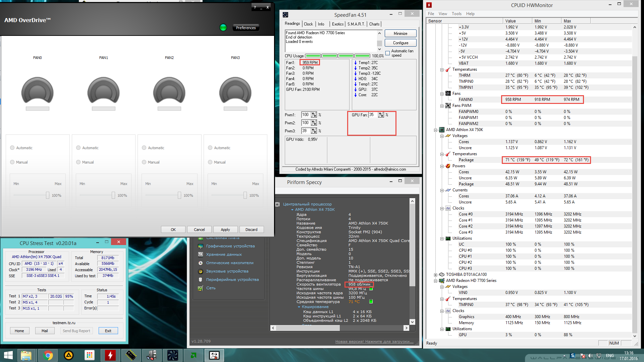Open the Charts tab in SpeedFan

374,24
